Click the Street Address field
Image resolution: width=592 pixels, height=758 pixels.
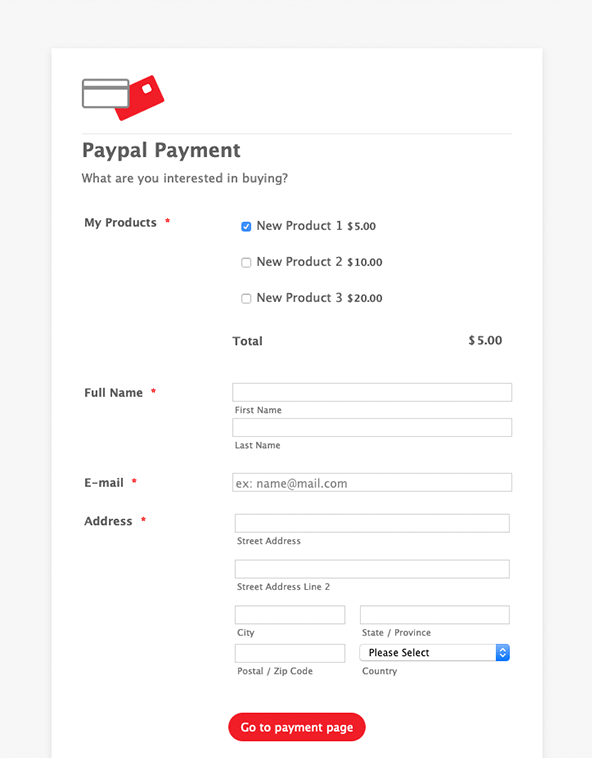point(372,523)
